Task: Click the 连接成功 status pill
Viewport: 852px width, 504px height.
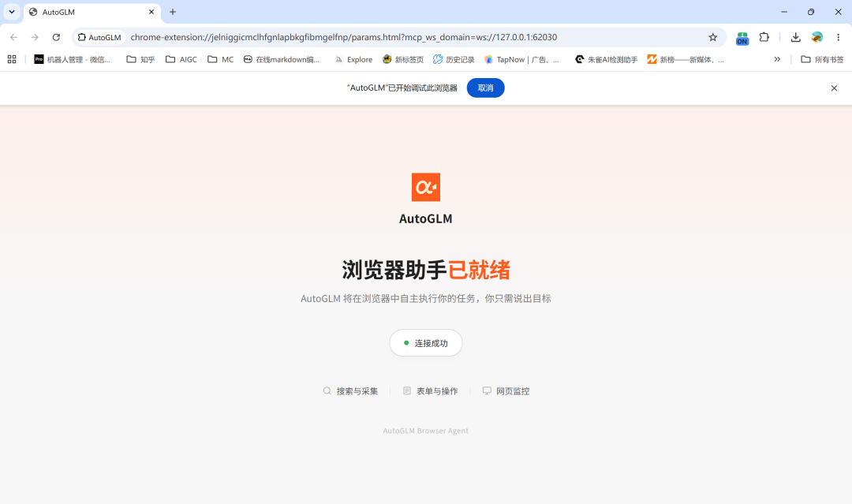Action: point(426,343)
